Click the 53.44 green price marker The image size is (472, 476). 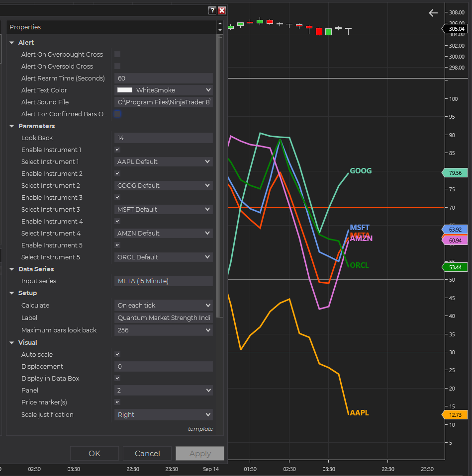pyautogui.click(x=455, y=267)
